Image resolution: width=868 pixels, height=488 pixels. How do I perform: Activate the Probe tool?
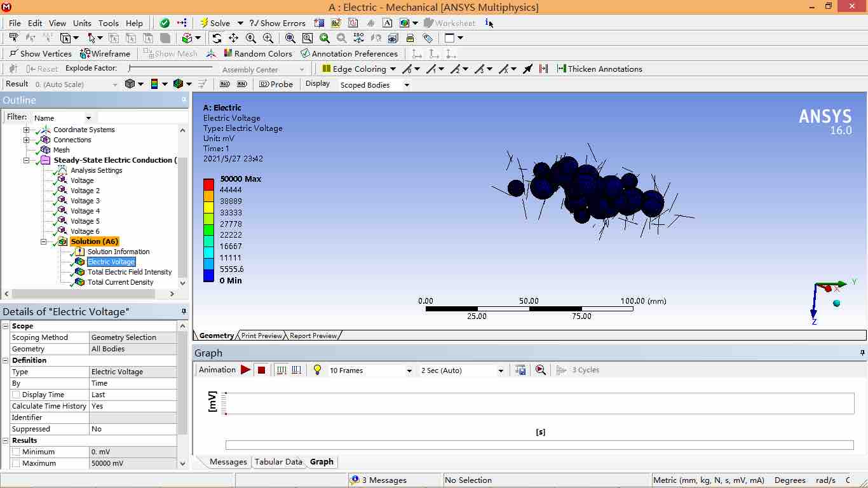pyautogui.click(x=276, y=84)
